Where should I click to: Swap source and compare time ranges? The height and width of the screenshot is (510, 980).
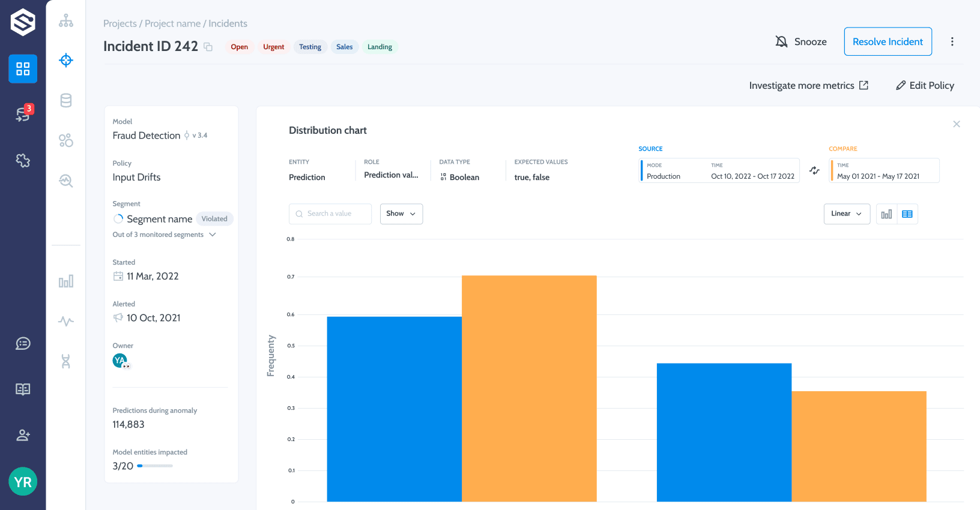coord(814,170)
